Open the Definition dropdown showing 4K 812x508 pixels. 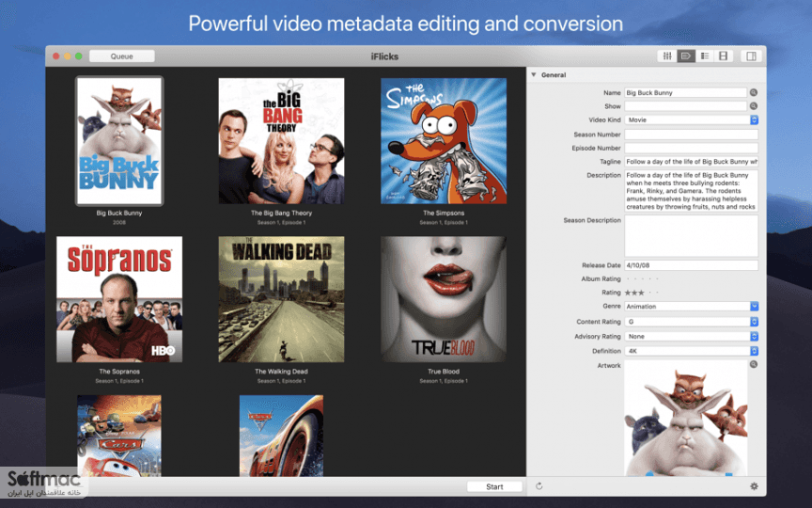[692, 351]
